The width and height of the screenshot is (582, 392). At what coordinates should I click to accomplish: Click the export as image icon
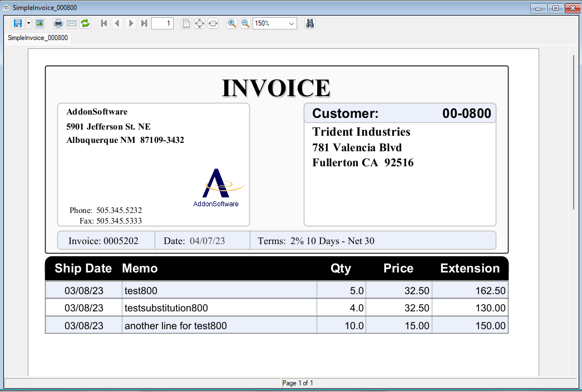40,23
